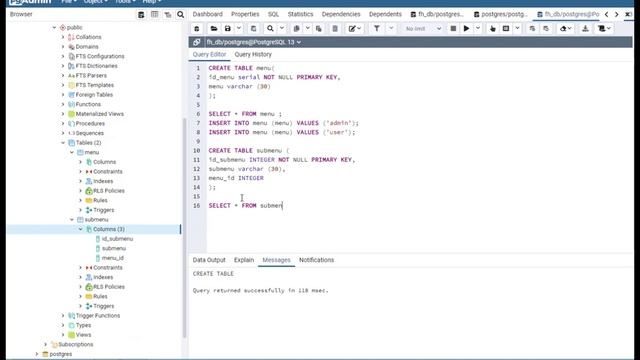Open the SQL tab
Viewport: 640px width, 360px height.
pyautogui.click(x=273, y=14)
